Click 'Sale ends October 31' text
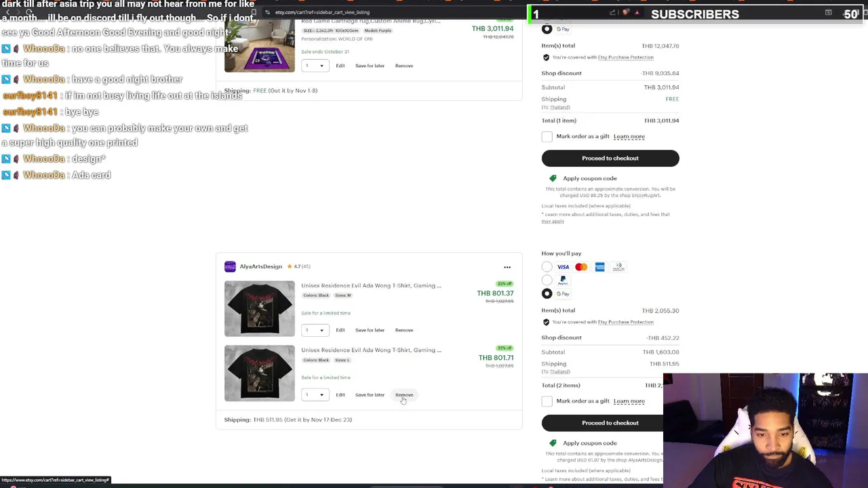868x488 pixels. point(325,52)
